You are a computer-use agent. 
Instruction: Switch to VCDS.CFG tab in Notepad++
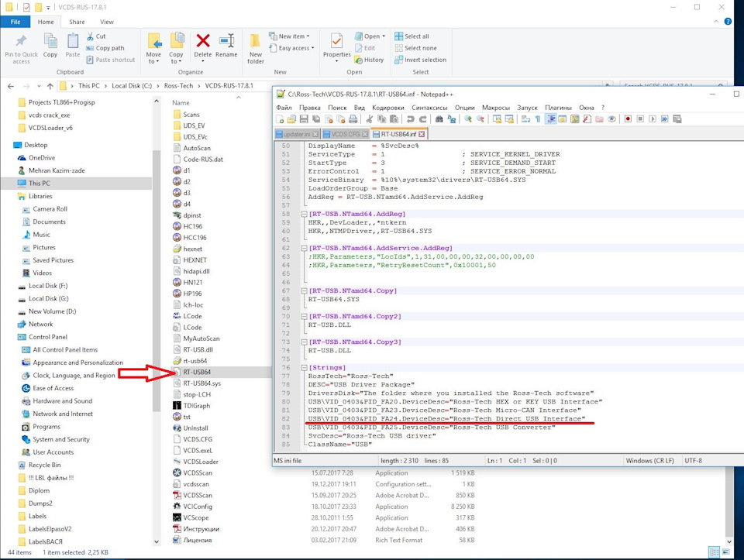tap(346, 134)
